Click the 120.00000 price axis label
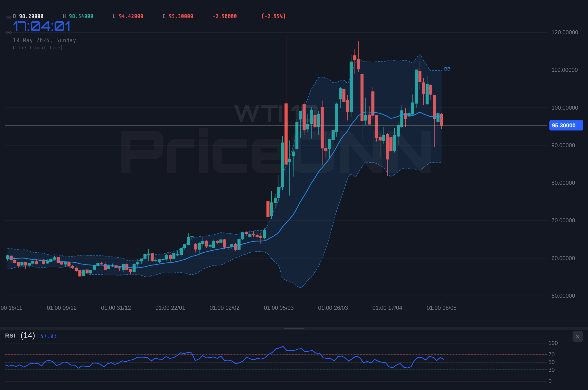588x390 pixels. click(565, 32)
